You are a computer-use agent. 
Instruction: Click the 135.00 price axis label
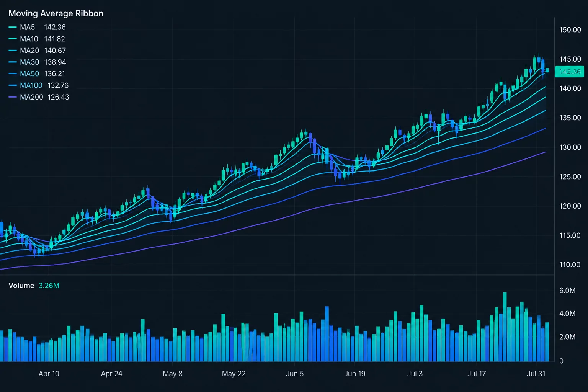570,118
